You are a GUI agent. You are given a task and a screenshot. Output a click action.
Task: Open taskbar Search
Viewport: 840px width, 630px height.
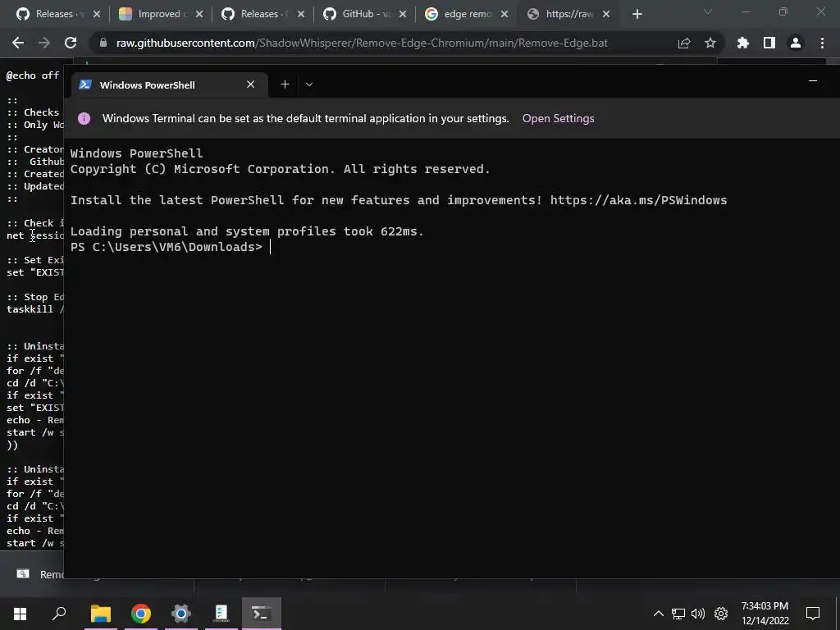(59, 614)
